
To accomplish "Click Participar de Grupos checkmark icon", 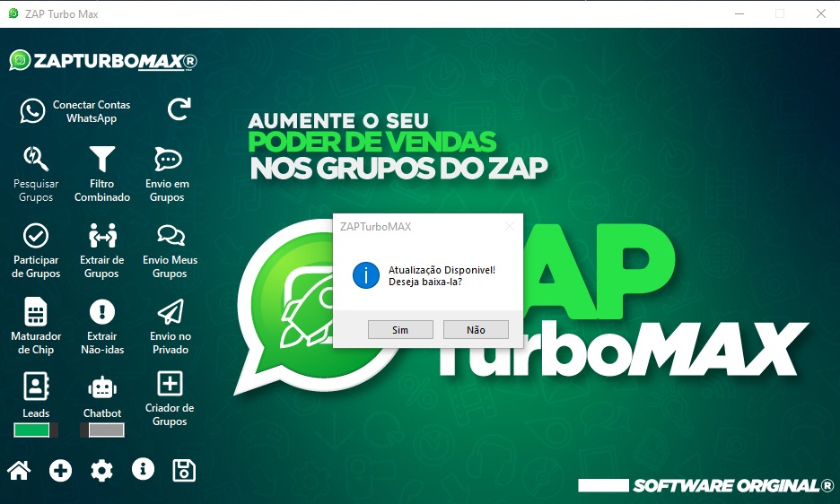I will coord(36,236).
